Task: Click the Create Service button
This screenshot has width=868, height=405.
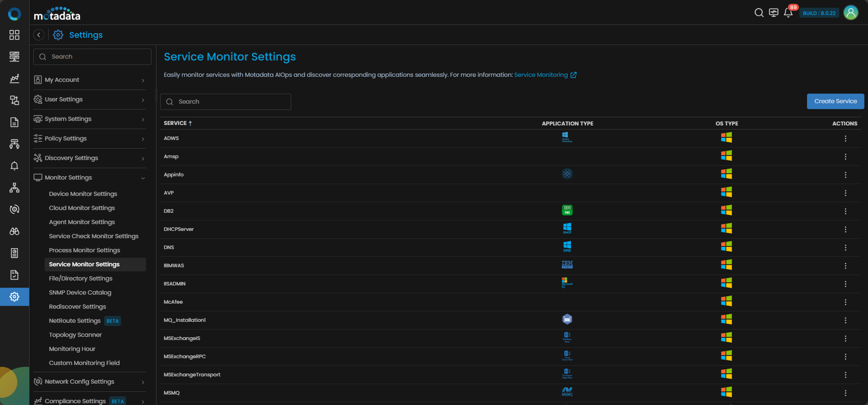Action: [835, 101]
